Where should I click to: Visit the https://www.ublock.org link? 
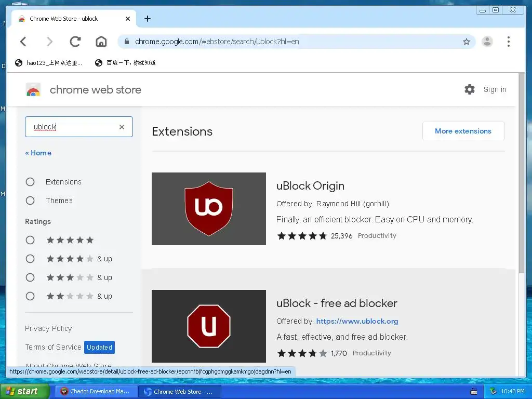point(357,321)
